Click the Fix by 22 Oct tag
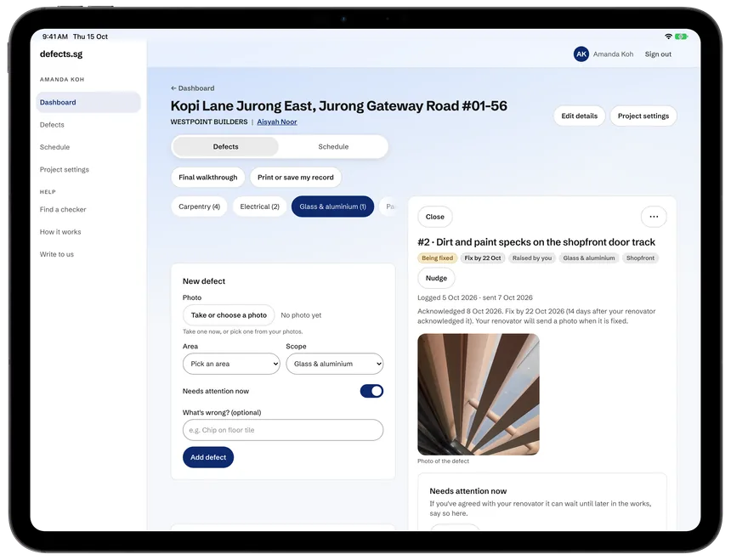 click(483, 258)
